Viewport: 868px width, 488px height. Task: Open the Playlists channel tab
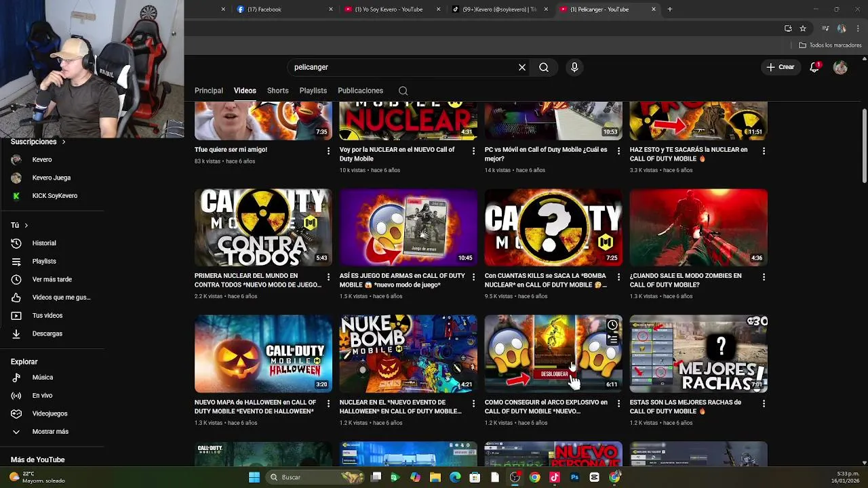pos(313,91)
